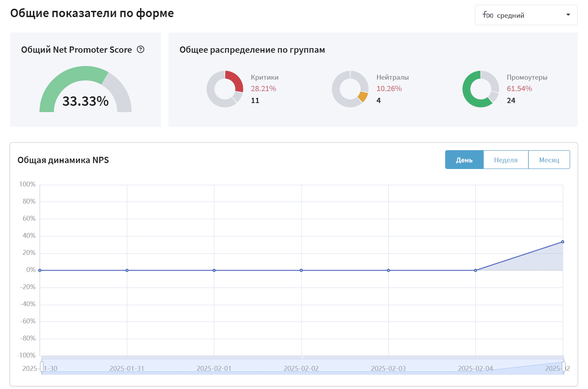Switch to the Неделя period tab
The image size is (588, 389).
coord(506,160)
